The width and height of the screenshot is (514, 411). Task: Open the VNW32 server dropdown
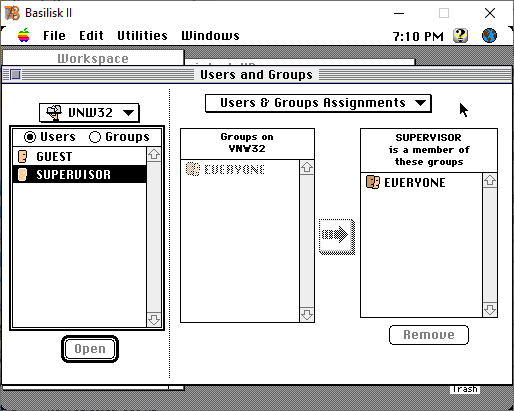tap(89, 113)
